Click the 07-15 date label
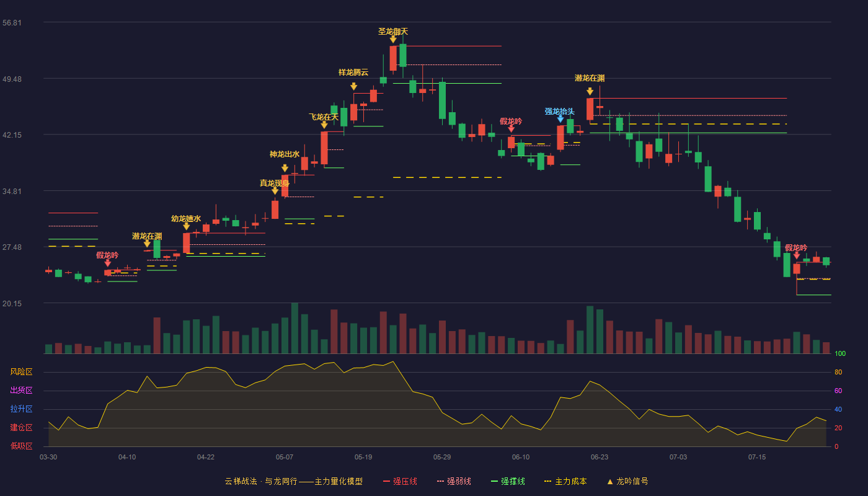This screenshot has width=868, height=496. [757, 457]
